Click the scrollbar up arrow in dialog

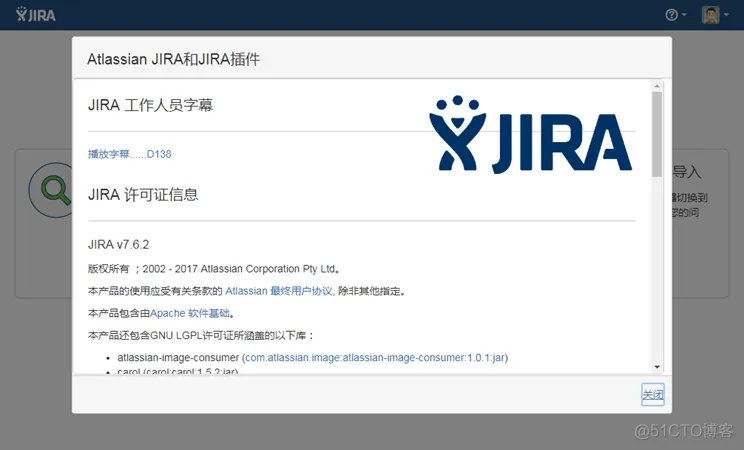tap(657, 86)
